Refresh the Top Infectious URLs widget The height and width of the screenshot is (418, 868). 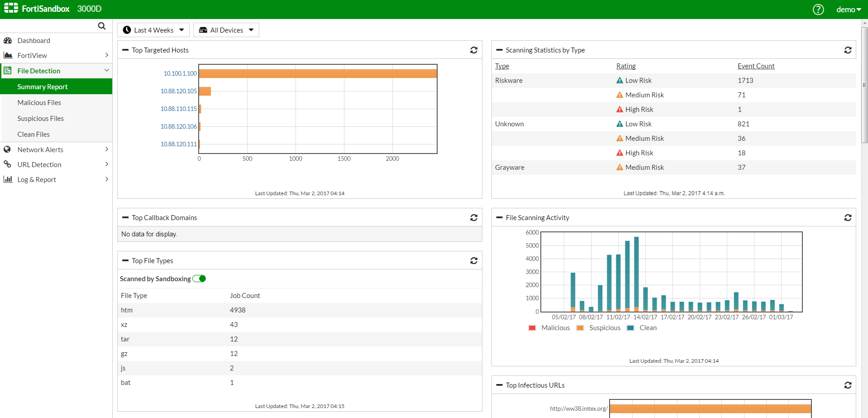[x=848, y=385]
